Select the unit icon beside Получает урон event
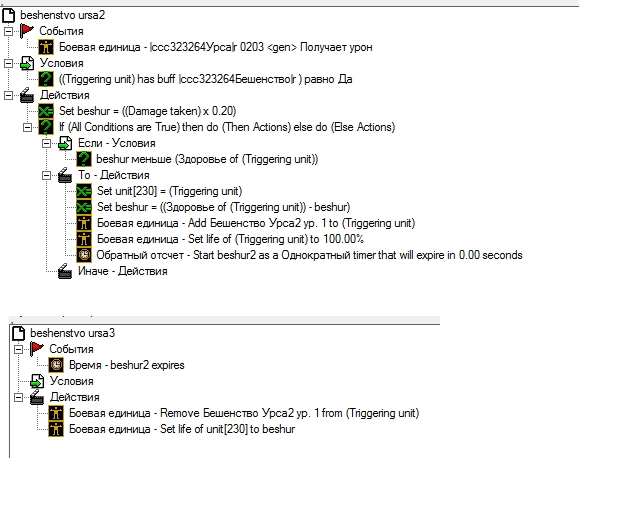 (x=46, y=47)
